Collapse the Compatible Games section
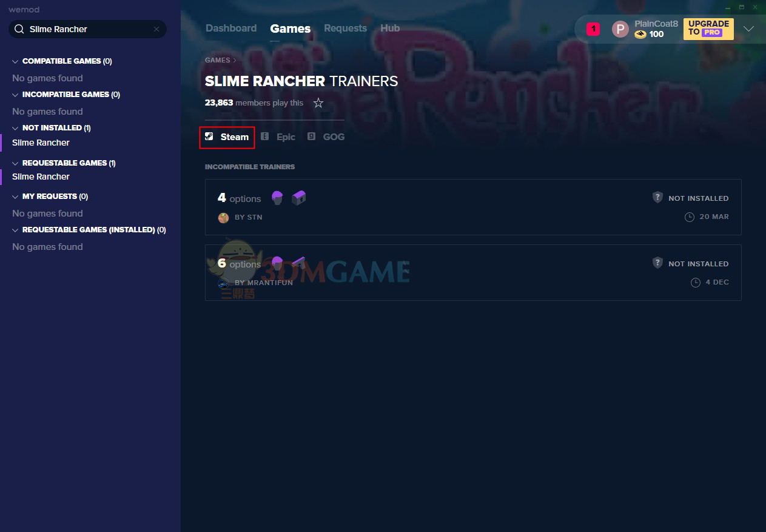This screenshot has height=532, width=766. (16, 61)
